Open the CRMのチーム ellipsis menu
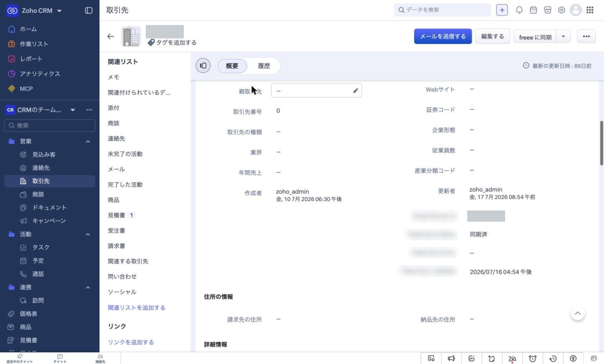Image resolution: width=604 pixels, height=364 pixels. [x=89, y=110]
